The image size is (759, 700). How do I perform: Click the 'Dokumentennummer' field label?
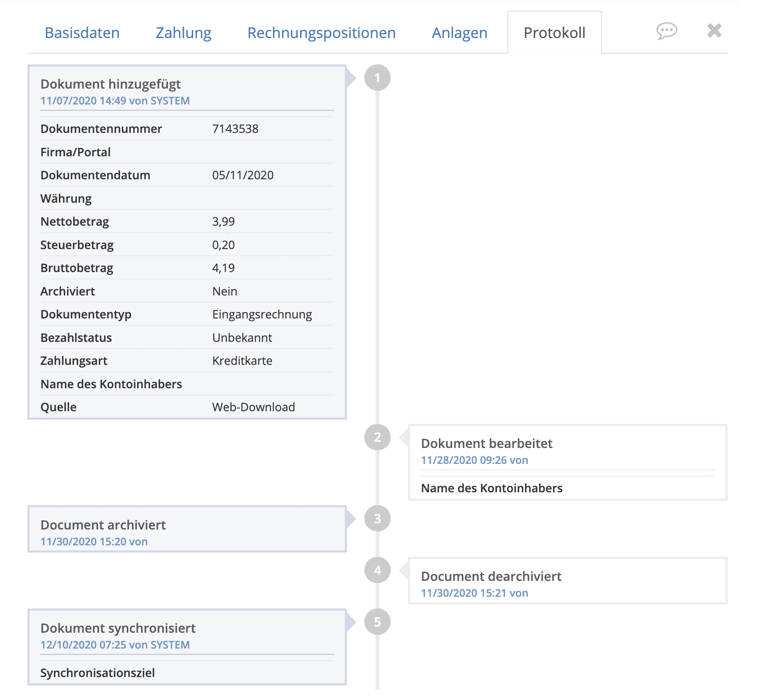[101, 129]
